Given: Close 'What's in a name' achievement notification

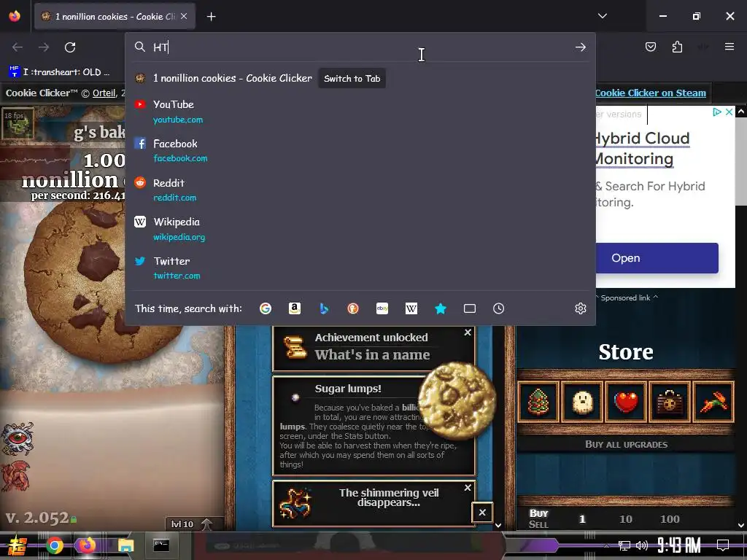Looking at the screenshot, I should (468, 332).
